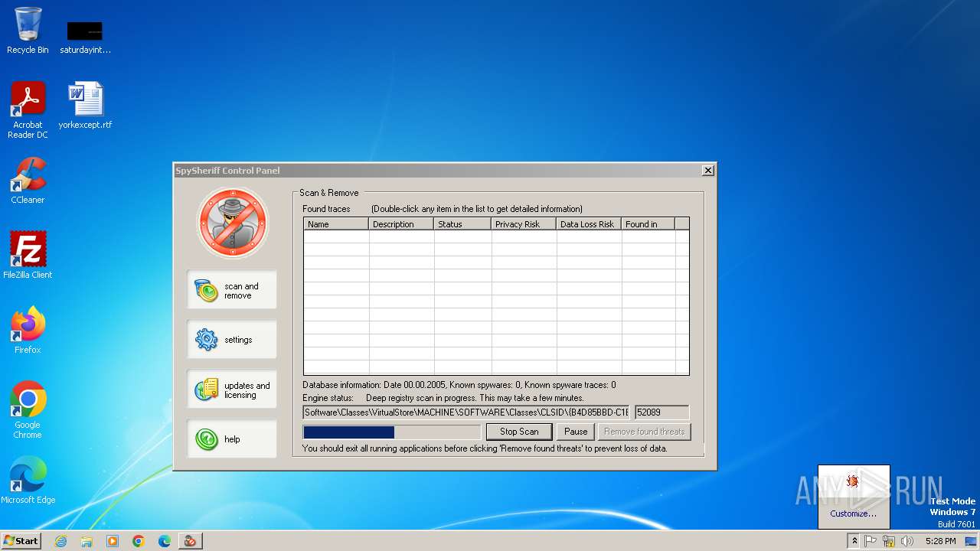The height and width of the screenshot is (551, 980).
Task: Sort by the Found in column
Action: pos(648,224)
